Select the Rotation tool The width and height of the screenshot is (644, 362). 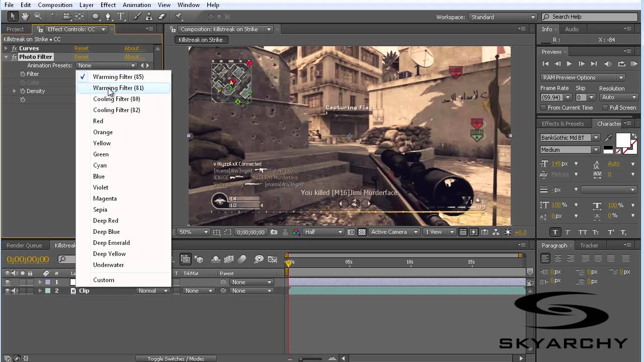point(54,17)
